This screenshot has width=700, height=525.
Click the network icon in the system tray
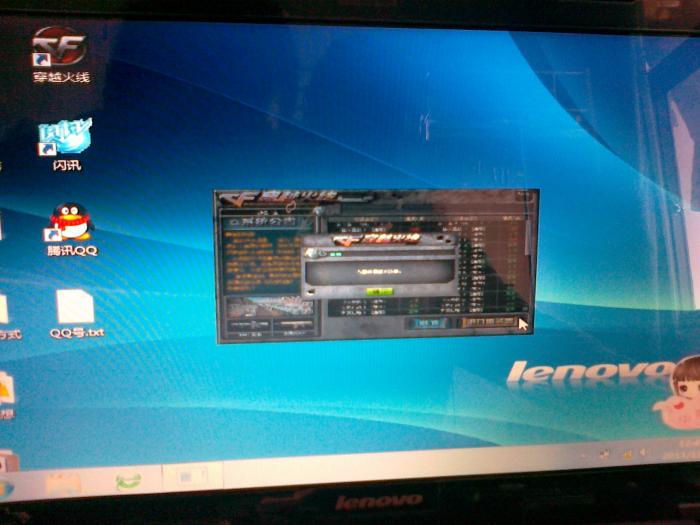click(627, 454)
